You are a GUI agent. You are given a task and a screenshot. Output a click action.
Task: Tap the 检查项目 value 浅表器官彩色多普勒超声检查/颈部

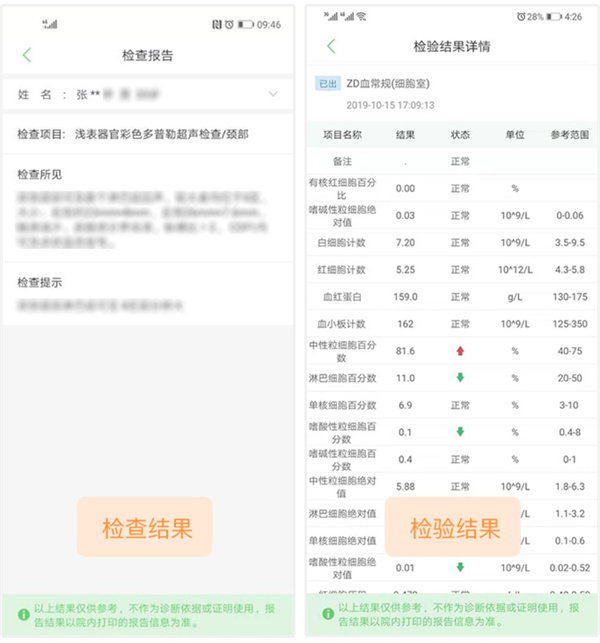tap(162, 134)
